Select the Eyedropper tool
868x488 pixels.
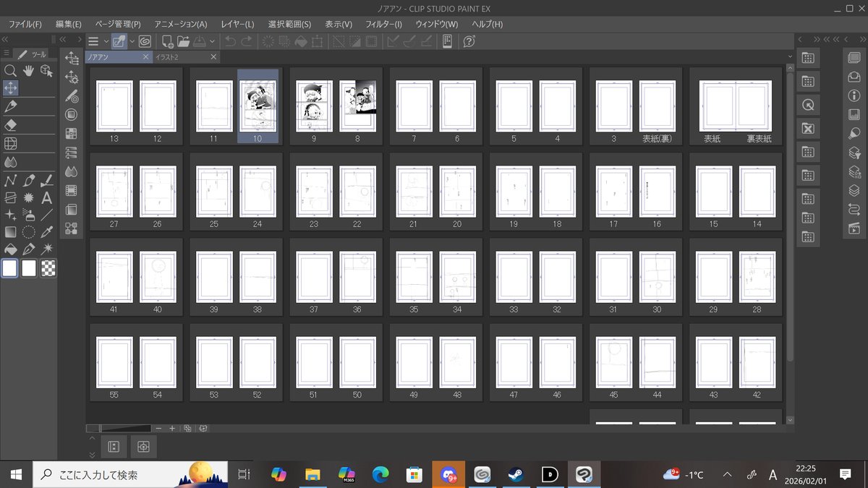coord(47,232)
